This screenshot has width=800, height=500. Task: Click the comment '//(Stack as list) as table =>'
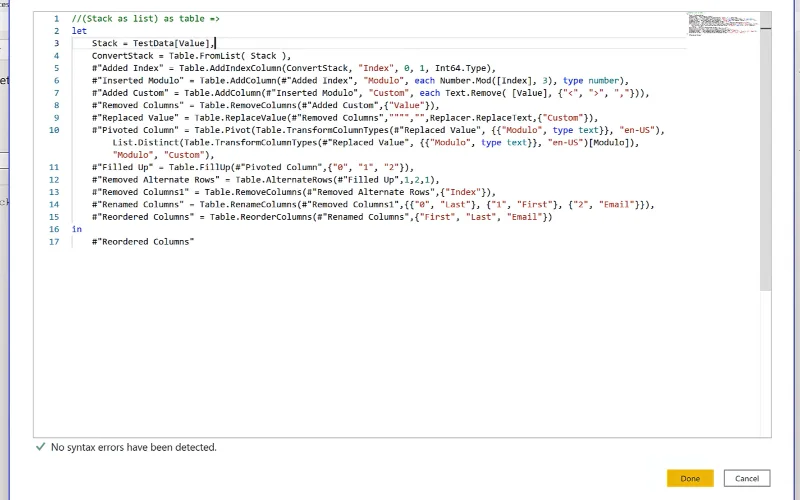point(145,18)
